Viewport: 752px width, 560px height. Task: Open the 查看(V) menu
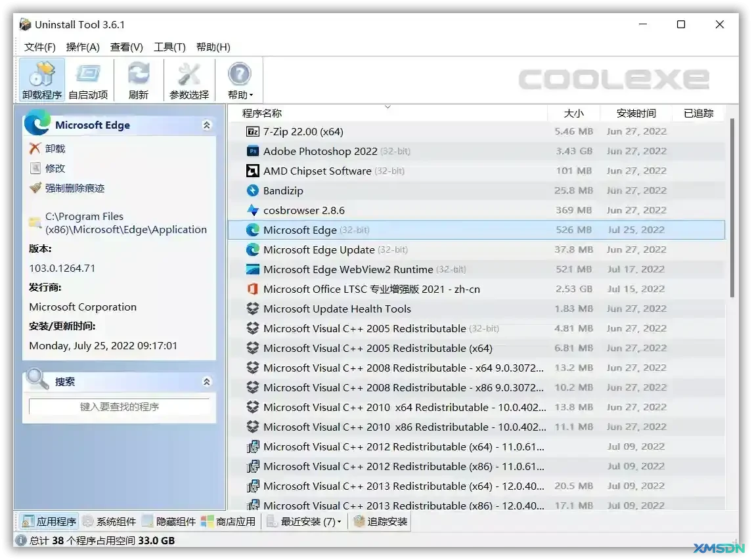coord(127,47)
